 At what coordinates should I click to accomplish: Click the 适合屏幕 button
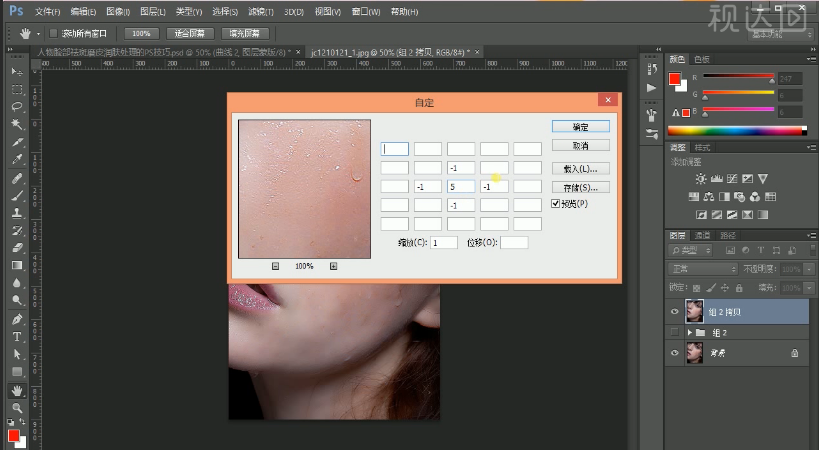point(190,33)
